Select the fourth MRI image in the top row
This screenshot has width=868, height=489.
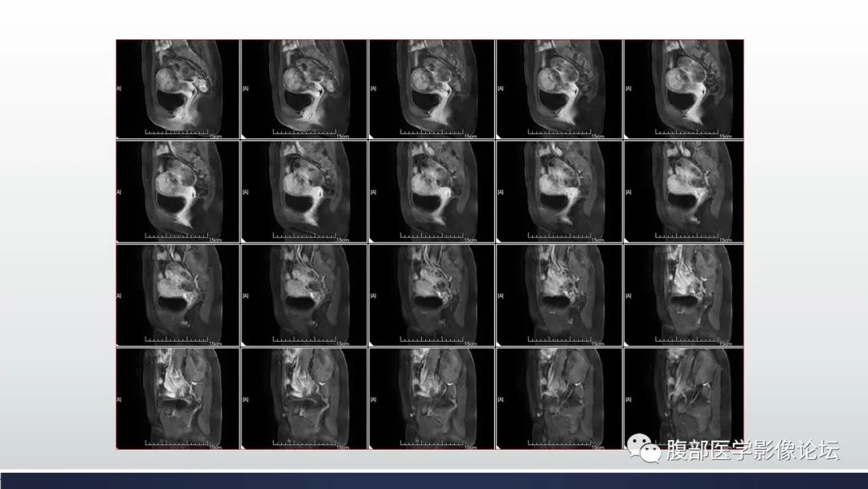[559, 89]
